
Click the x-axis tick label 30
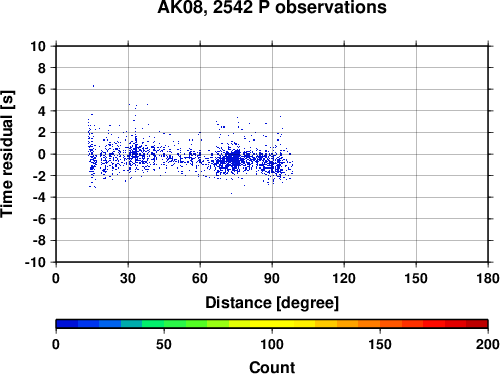[x=128, y=278]
